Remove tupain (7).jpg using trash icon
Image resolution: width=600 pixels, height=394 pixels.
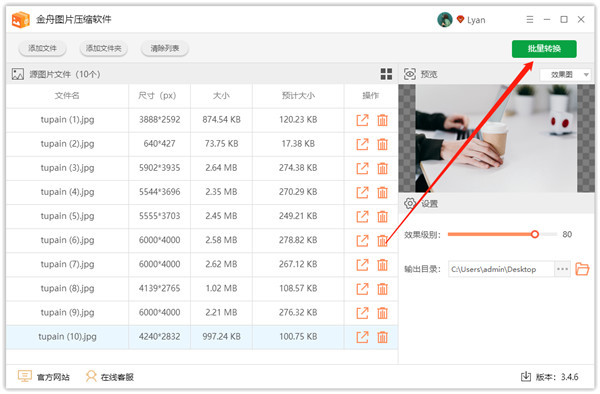coord(382,265)
